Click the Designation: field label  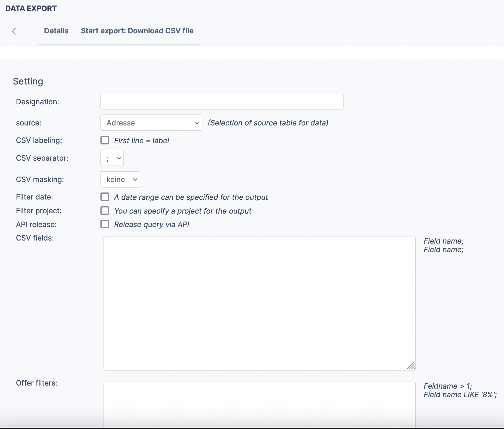pyautogui.click(x=37, y=102)
